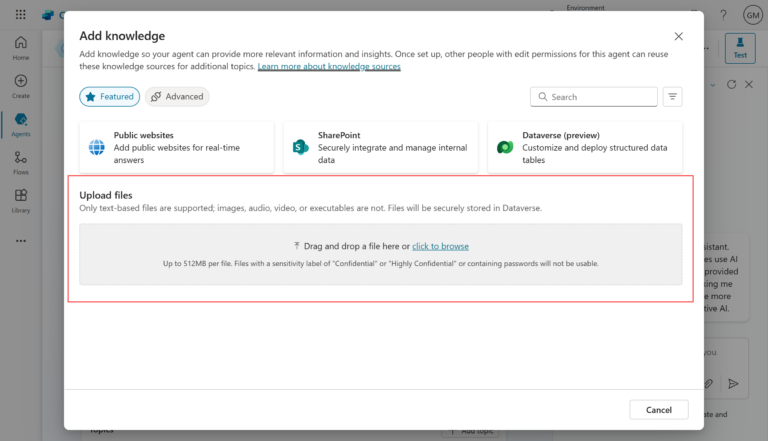This screenshot has width=768, height=441.
Task: Open Create in the left sidebar
Action: pos(21,86)
